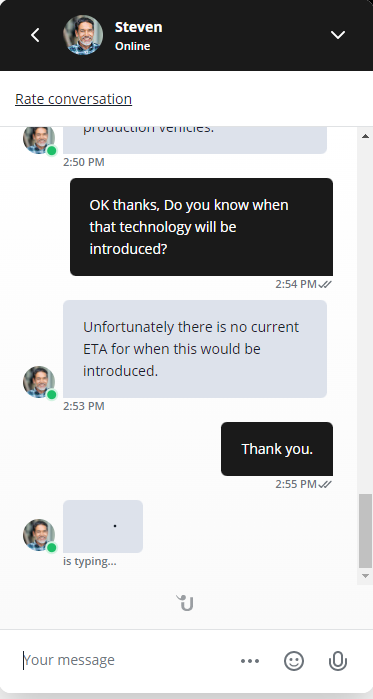Click Steven's avatar beside the typing indicator
Screen dimensions: 373x699
click(x=39, y=535)
